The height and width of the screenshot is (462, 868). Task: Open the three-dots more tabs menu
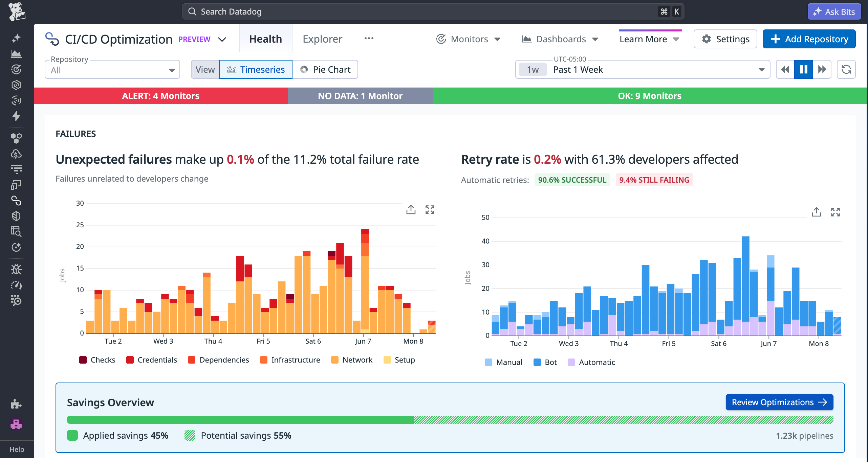point(369,39)
